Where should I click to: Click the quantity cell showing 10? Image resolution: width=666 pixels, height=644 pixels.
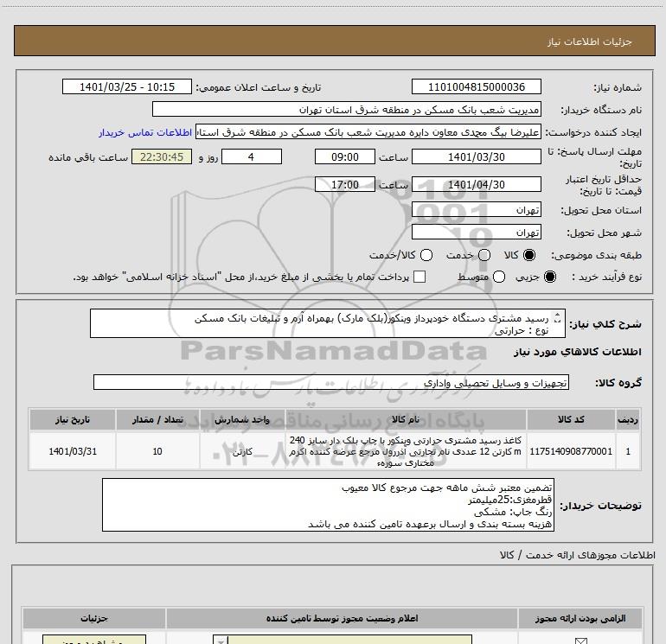(157, 451)
